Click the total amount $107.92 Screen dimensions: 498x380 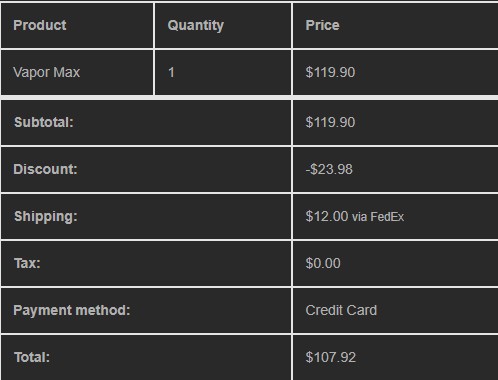pyautogui.click(x=331, y=357)
